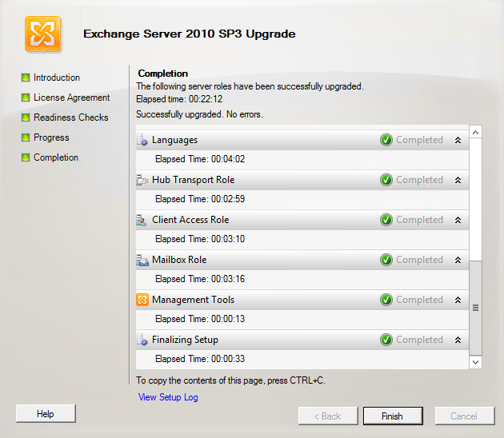Click Completed status for Languages
Image resolution: width=504 pixels, height=438 pixels.
pyautogui.click(x=419, y=140)
